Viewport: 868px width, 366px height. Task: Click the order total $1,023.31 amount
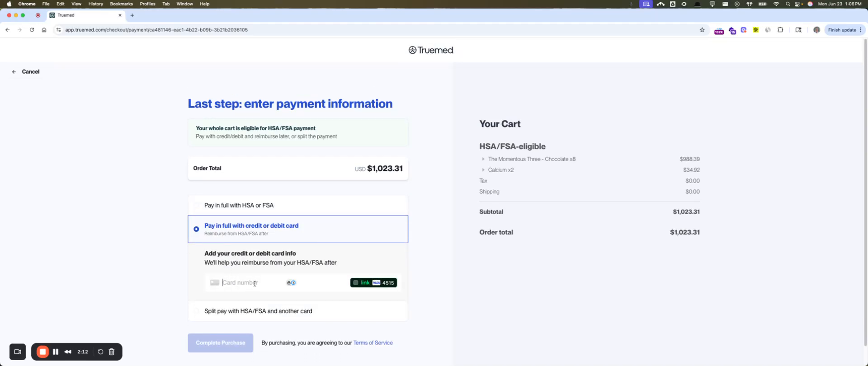385,169
